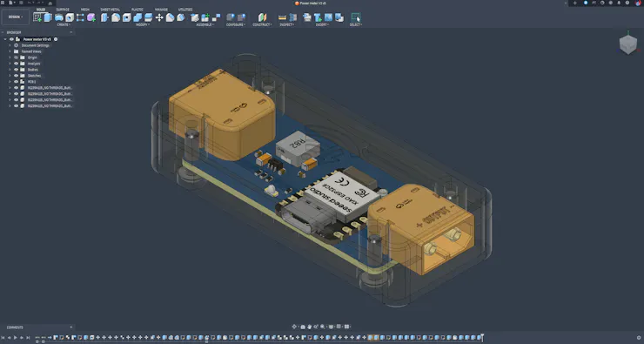
Task: Select the Fillet tool in Modify
Action: 116,17
